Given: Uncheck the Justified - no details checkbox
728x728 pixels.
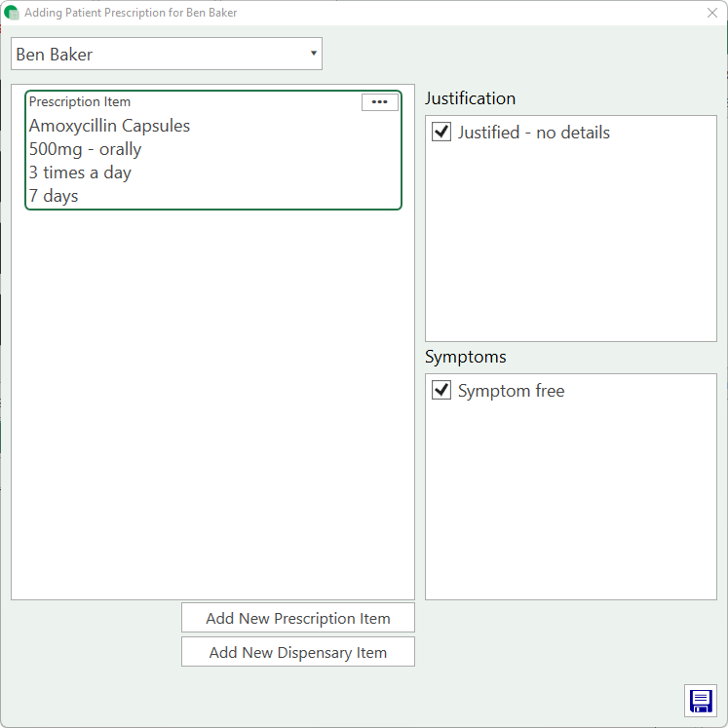Looking at the screenshot, I should point(441,132).
